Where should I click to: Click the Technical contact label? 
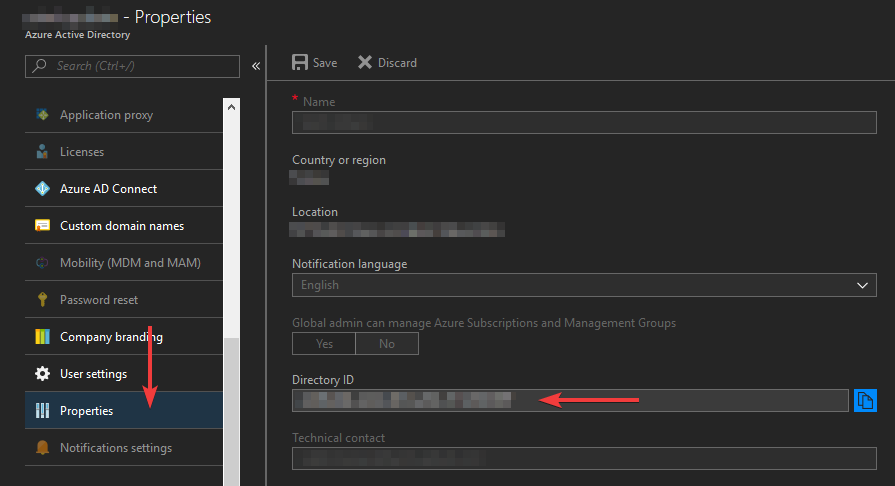338,438
